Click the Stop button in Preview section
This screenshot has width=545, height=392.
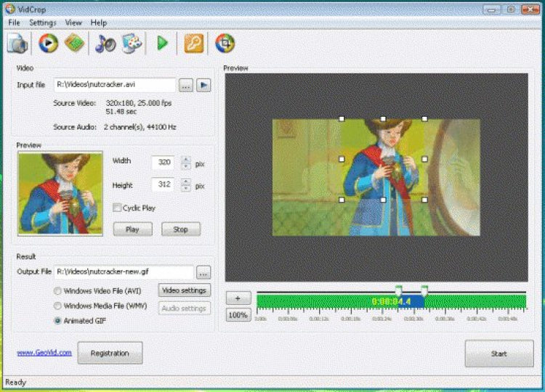point(181,229)
